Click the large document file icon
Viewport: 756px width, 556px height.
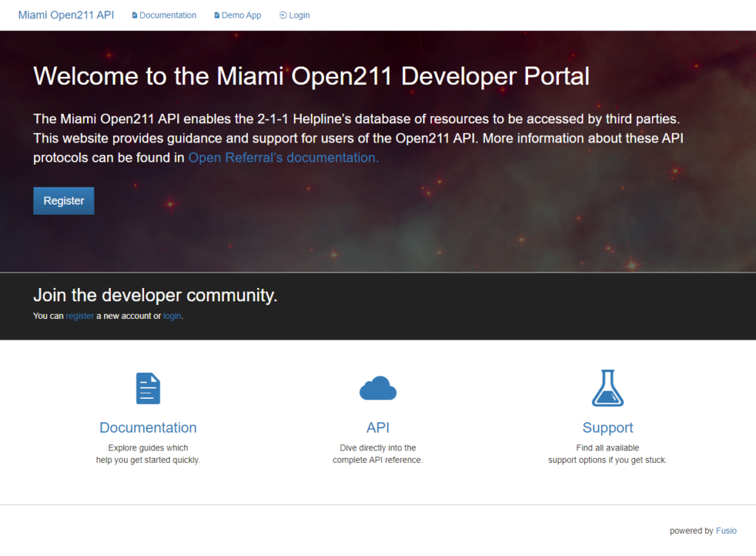point(148,388)
